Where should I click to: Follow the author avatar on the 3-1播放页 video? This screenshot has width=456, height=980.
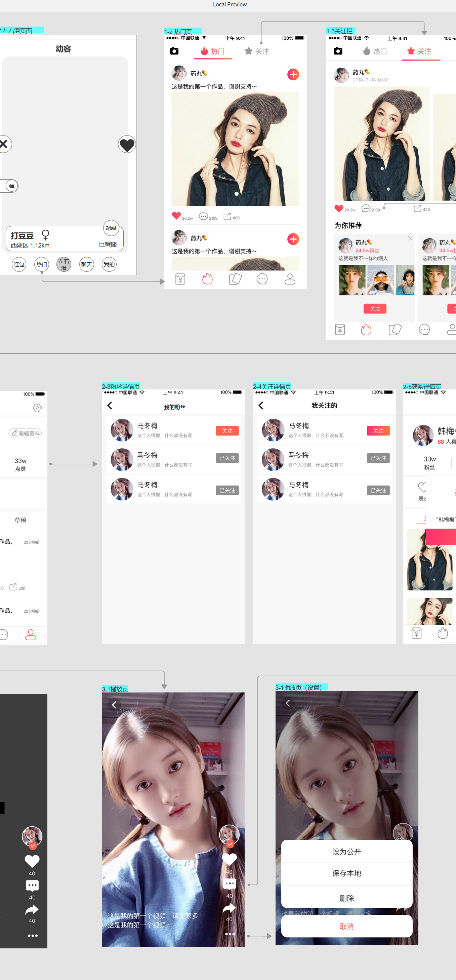[x=230, y=835]
